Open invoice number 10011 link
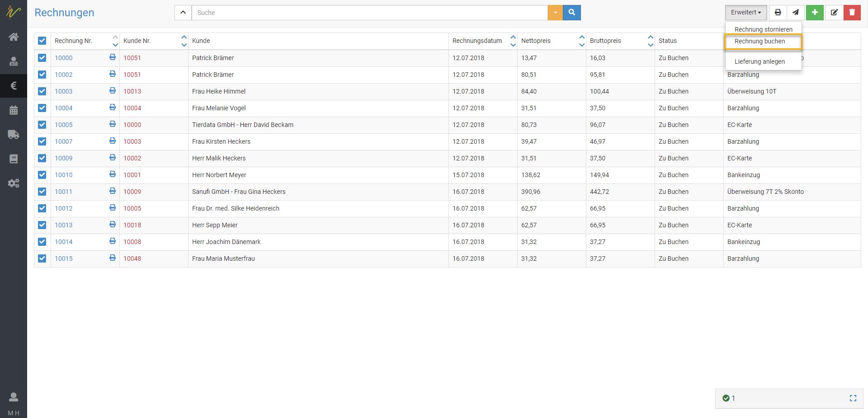 [64, 192]
